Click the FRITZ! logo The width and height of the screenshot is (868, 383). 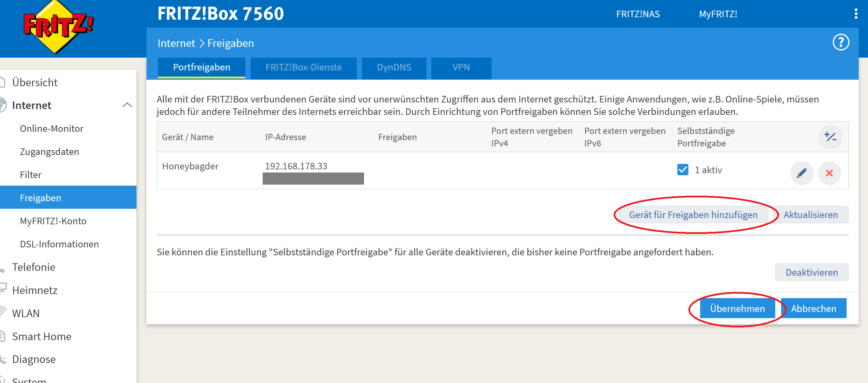click(59, 27)
